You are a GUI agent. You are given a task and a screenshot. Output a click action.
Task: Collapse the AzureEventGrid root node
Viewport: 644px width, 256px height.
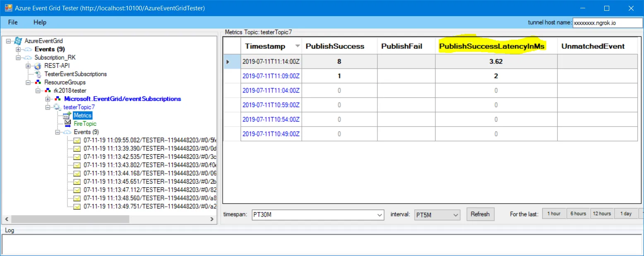coord(8,41)
